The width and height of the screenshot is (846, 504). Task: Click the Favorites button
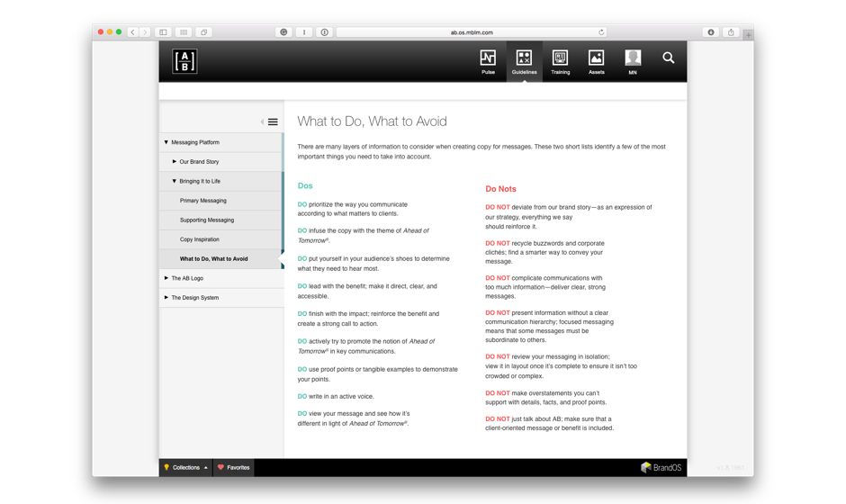234,468
